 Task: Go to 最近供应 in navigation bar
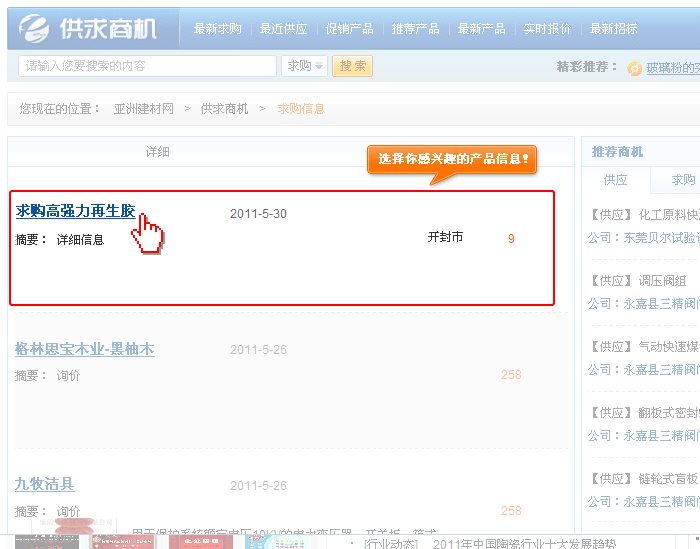point(283,29)
